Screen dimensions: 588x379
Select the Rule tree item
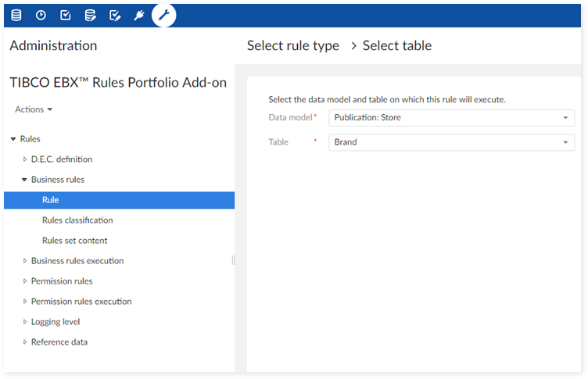50,200
